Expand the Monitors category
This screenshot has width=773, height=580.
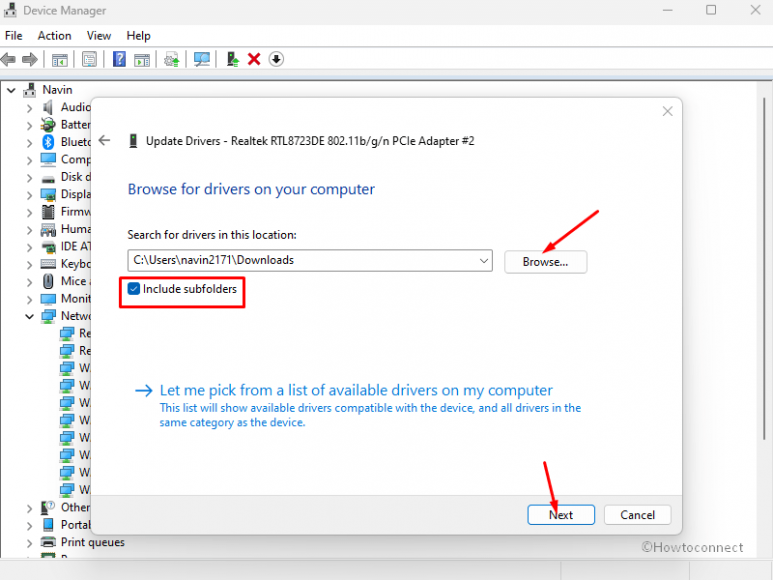coord(29,299)
